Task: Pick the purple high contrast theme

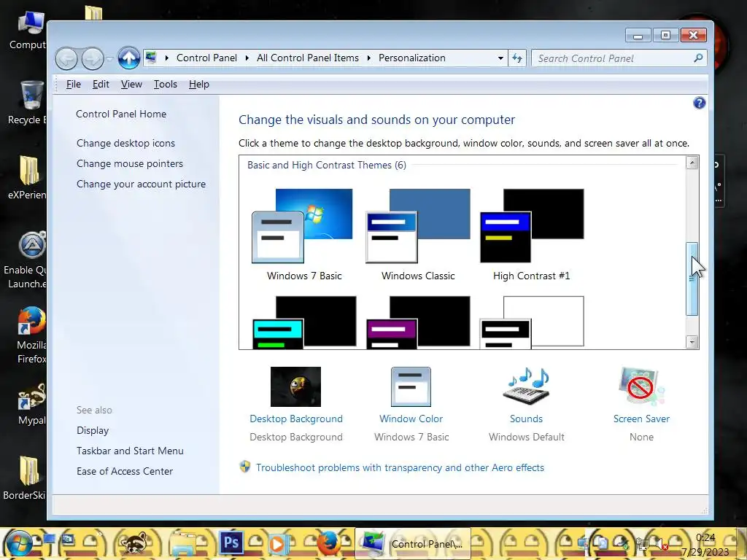Action: (x=418, y=322)
